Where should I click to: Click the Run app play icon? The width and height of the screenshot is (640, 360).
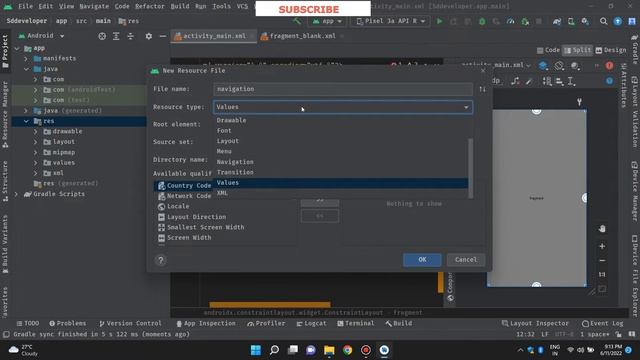pos(440,21)
